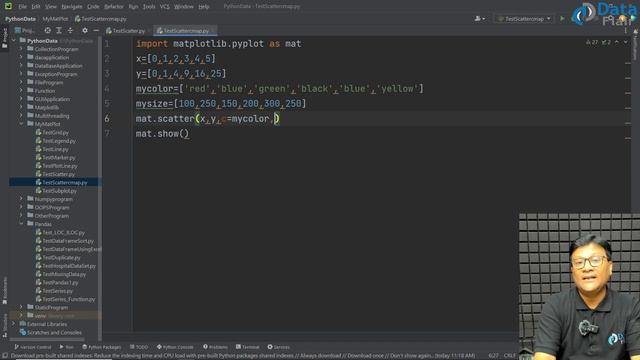Viewport: 640px width, 360px height.
Task: Open the Refactor menu
Action: [x=114, y=7]
